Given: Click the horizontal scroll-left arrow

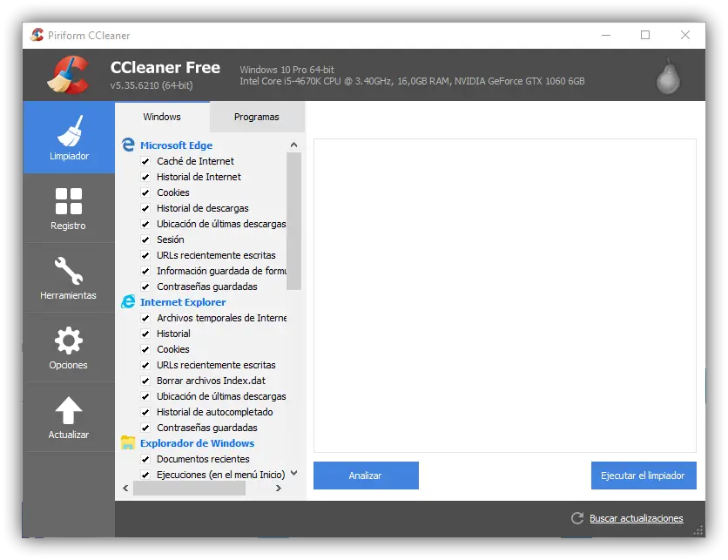Looking at the screenshot, I should pos(125,488).
